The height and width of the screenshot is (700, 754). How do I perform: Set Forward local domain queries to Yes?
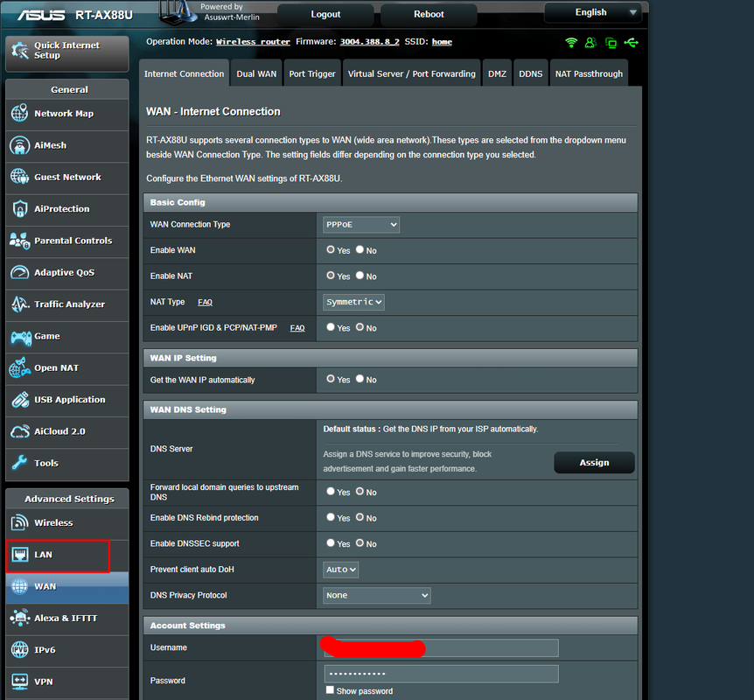pyautogui.click(x=331, y=492)
